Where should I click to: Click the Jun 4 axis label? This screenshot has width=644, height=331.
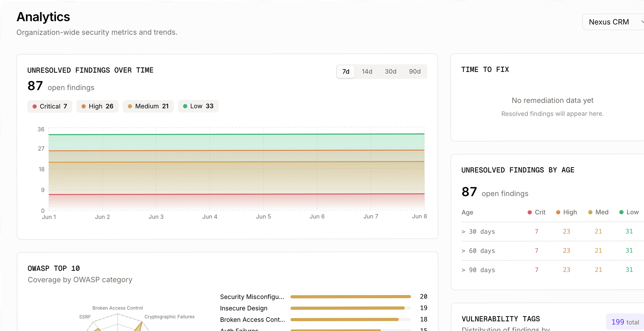tap(210, 217)
